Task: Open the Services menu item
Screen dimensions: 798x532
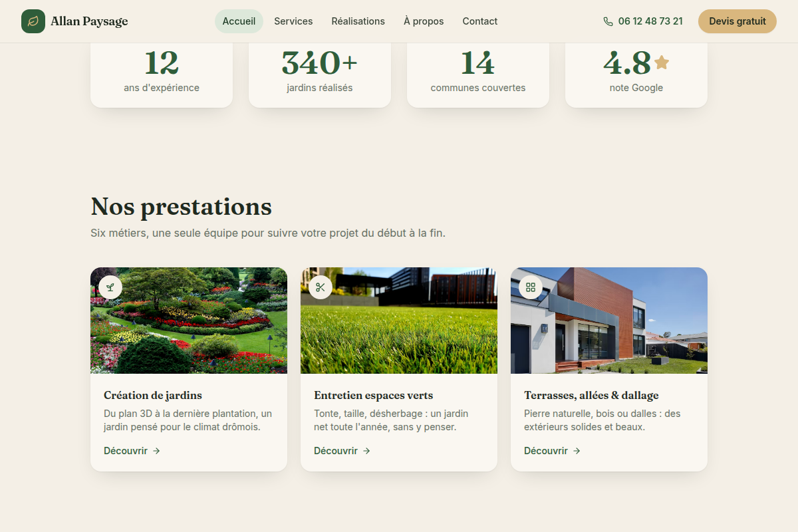Action: 293,21
